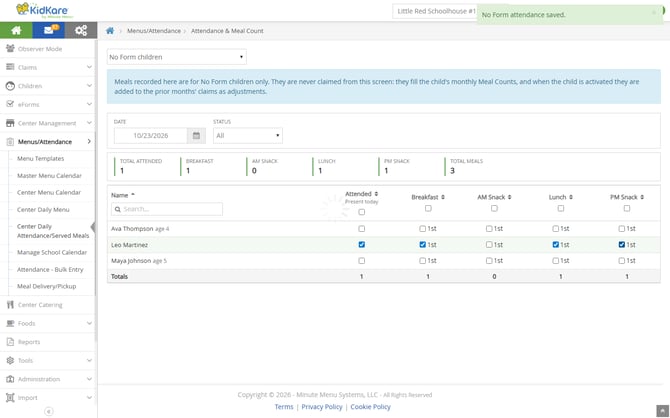Expand the Foods menu chevron
Viewport: 670px width, 418px height.
pyautogui.click(x=89, y=323)
